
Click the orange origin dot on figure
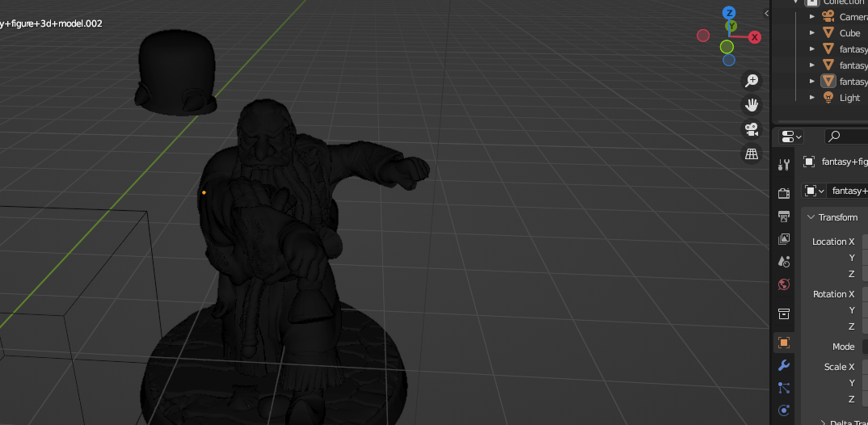[x=204, y=192]
